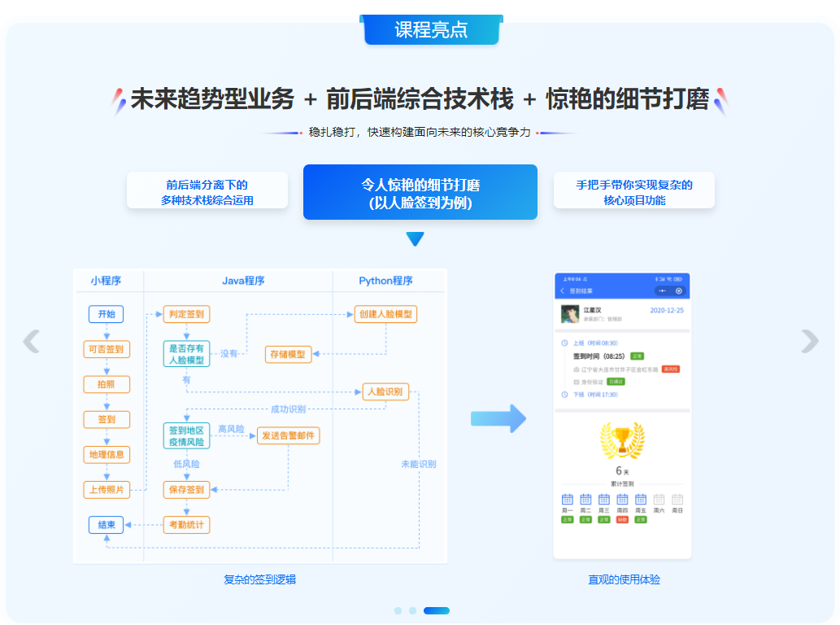The image size is (840, 625).
Task: Click the three-dot menu in phone header
Action: click(x=663, y=291)
